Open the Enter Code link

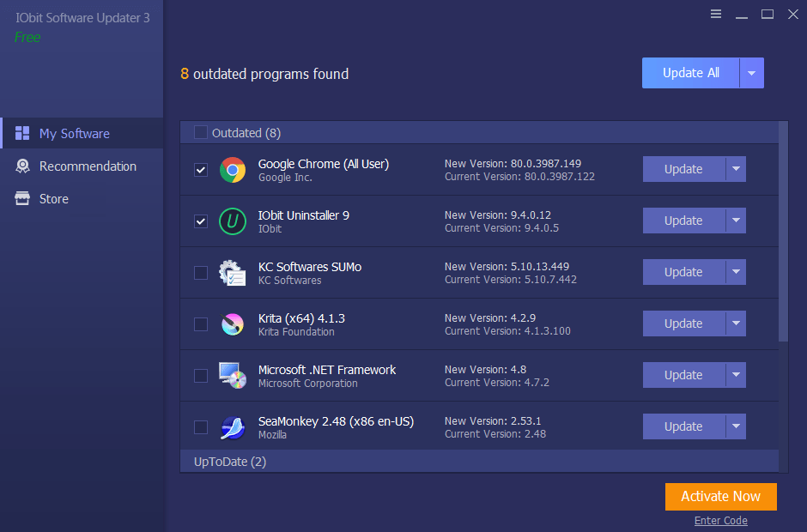[x=720, y=521]
